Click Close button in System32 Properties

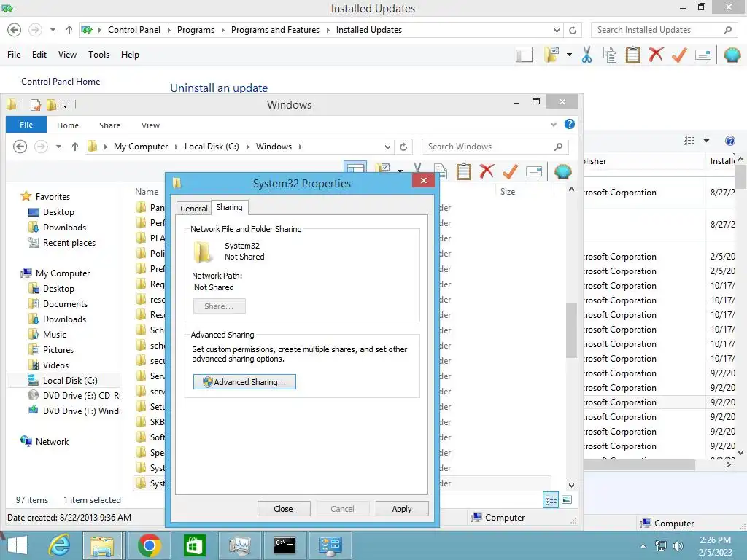(x=284, y=508)
